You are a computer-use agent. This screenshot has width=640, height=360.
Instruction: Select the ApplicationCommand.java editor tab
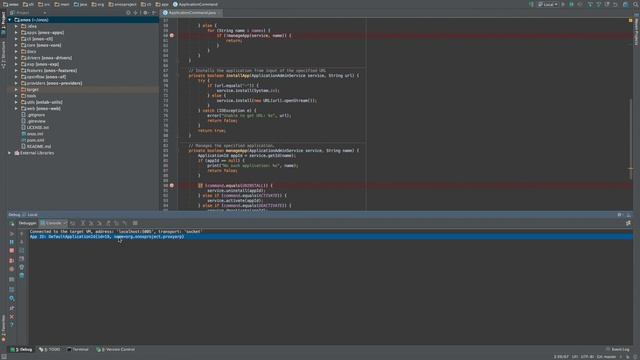[x=192, y=13]
